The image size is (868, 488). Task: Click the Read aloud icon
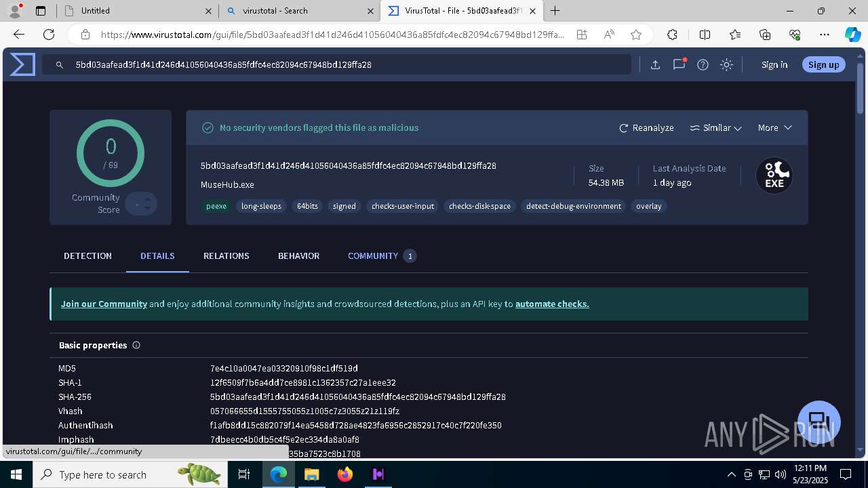[x=609, y=35]
